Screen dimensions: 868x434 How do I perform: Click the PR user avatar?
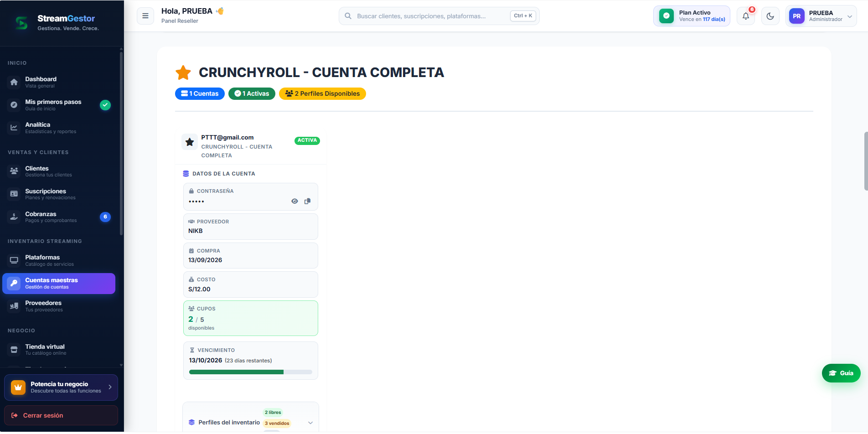[x=797, y=16]
